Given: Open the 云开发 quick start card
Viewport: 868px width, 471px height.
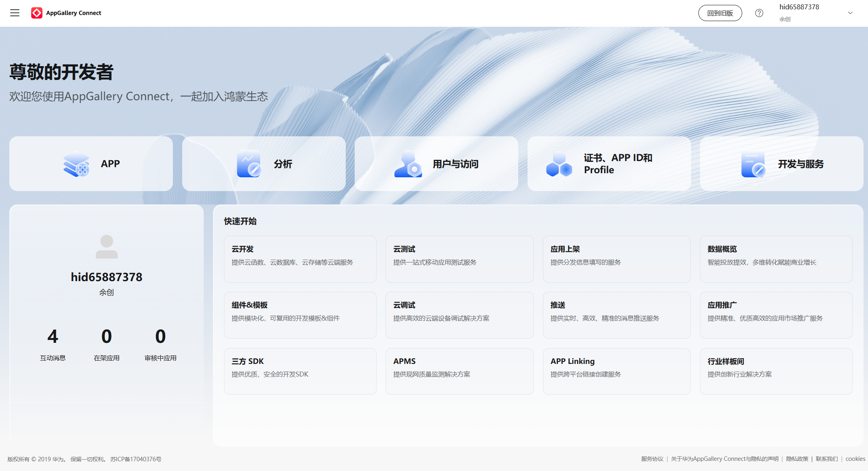Looking at the screenshot, I should click(x=300, y=259).
